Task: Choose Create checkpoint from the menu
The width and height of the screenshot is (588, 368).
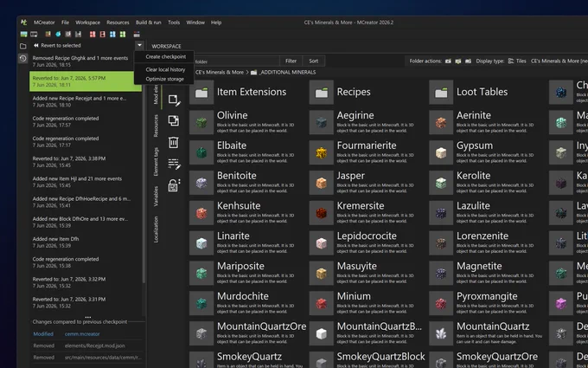Action: point(166,56)
